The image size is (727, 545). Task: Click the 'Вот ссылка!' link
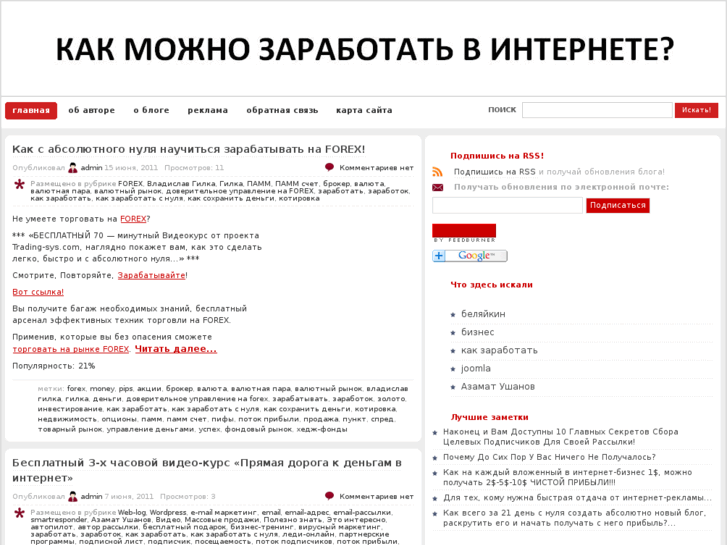click(x=38, y=292)
